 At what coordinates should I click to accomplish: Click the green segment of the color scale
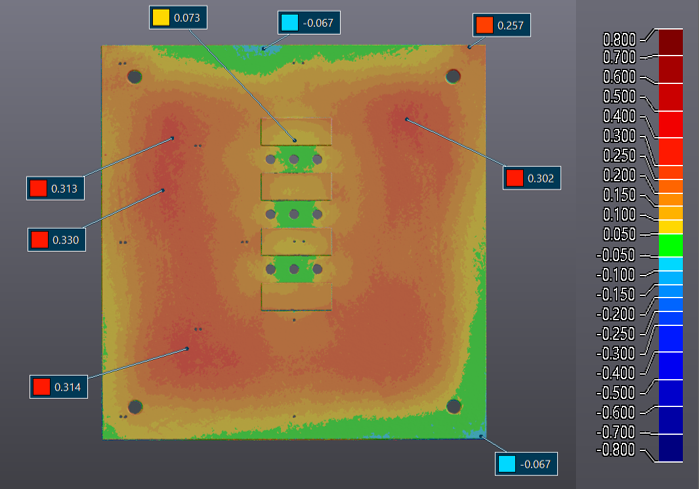click(x=670, y=246)
